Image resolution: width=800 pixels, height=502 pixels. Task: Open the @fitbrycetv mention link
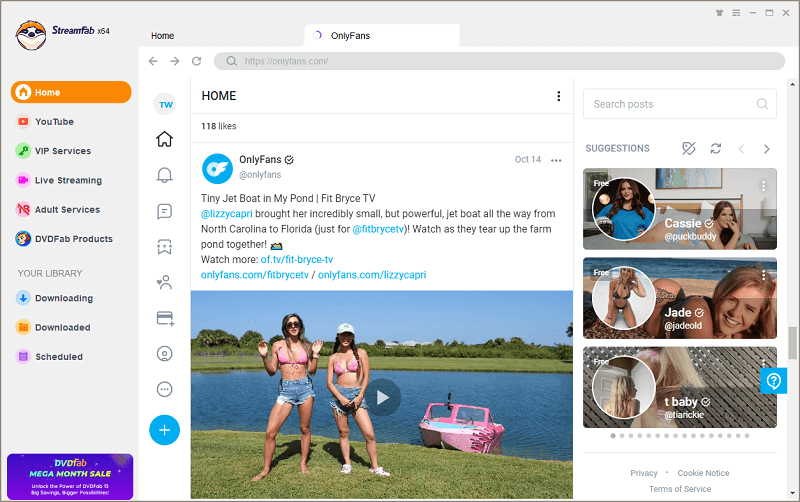pyautogui.click(x=378, y=229)
